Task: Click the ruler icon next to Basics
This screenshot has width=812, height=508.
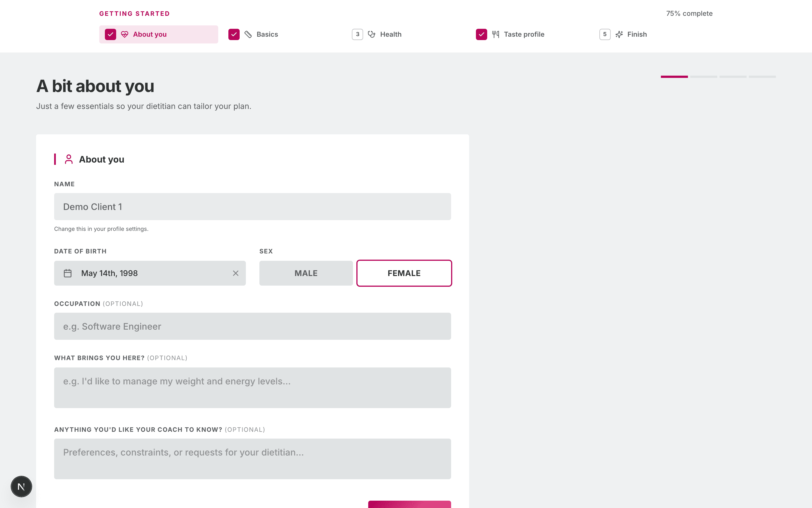Action: (x=248, y=34)
